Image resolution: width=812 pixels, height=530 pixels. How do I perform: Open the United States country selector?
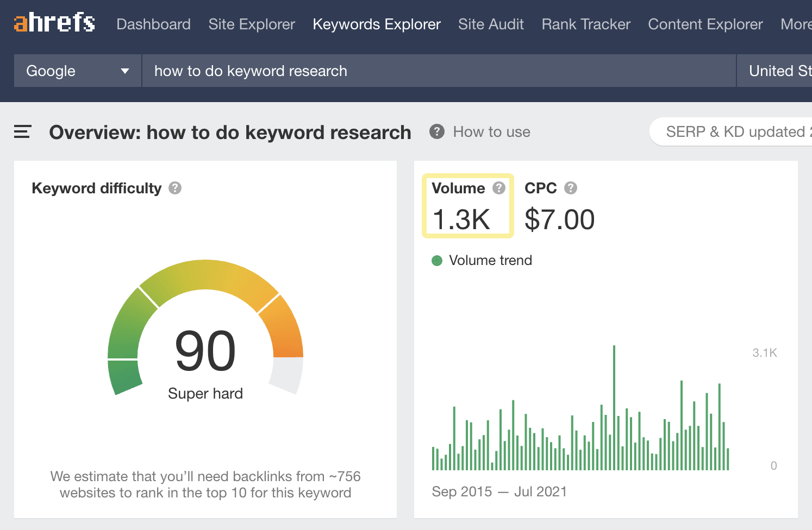(778, 71)
